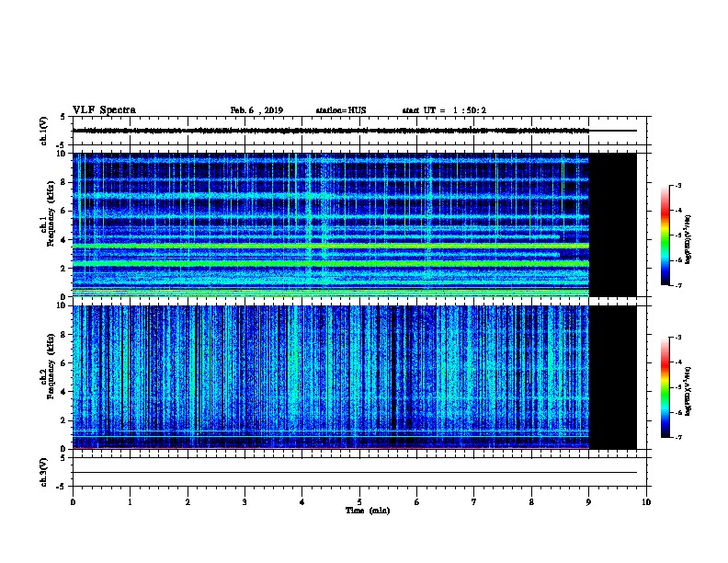
Task: Click the 'Time (min)' x-axis label
Action: click(x=368, y=511)
